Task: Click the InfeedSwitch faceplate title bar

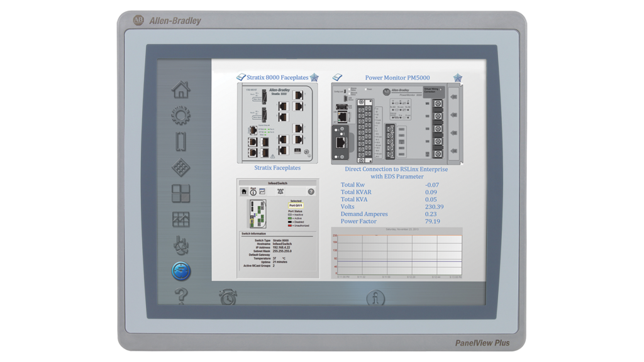Action: pos(277,183)
